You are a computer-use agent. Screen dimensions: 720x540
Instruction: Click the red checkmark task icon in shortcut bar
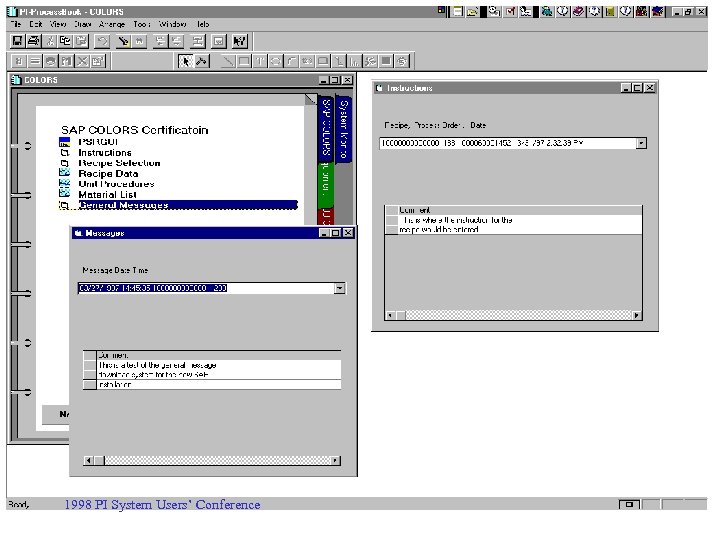point(510,11)
